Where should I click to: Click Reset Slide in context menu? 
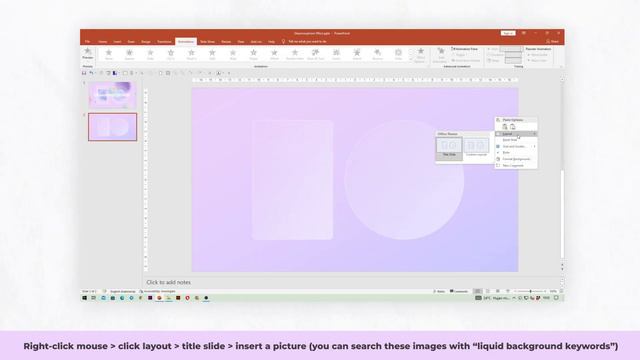(x=516, y=140)
